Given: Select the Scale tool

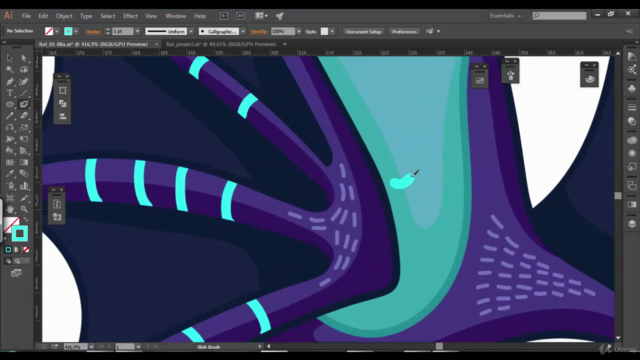Looking at the screenshot, I should click(x=24, y=128).
